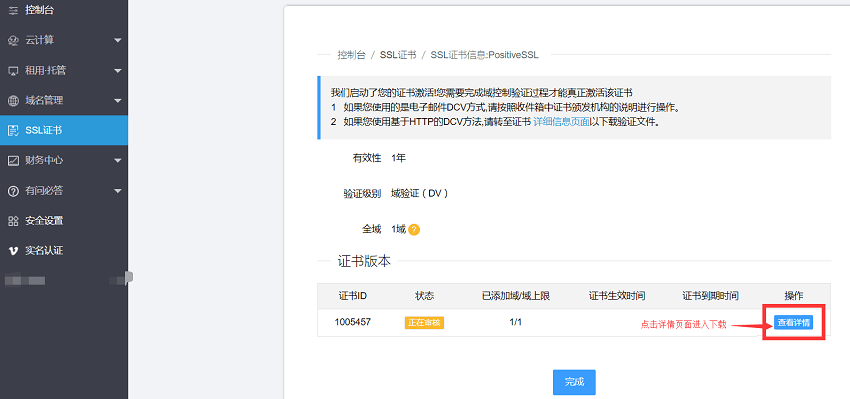The image size is (850, 399).
Task: Expand the 租用·托管 dropdown arrow
Action: 118,71
